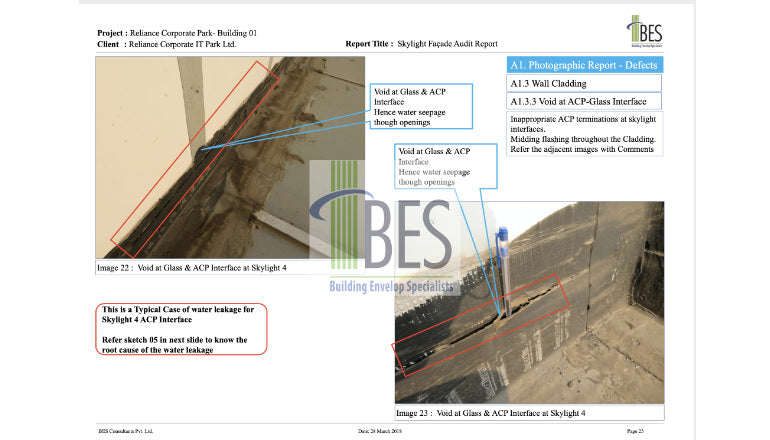770x440 pixels.
Task: Click the red-bordered 'Typical Case of water leakage' note
Action: point(180,329)
